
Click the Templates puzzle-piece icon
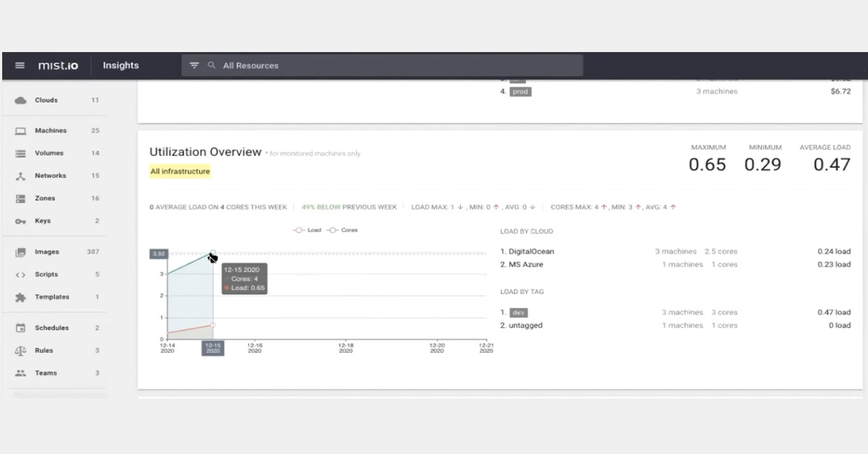click(20, 296)
